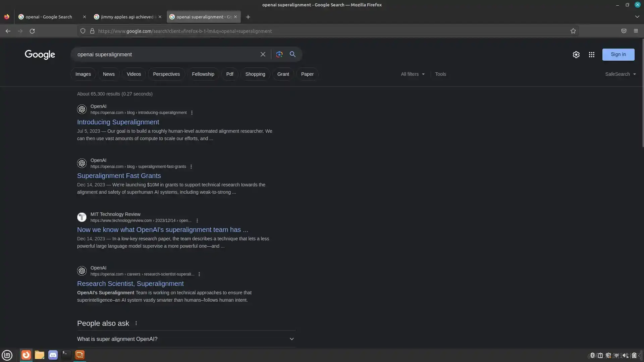Bookmark this page with star icon

pyautogui.click(x=573, y=31)
